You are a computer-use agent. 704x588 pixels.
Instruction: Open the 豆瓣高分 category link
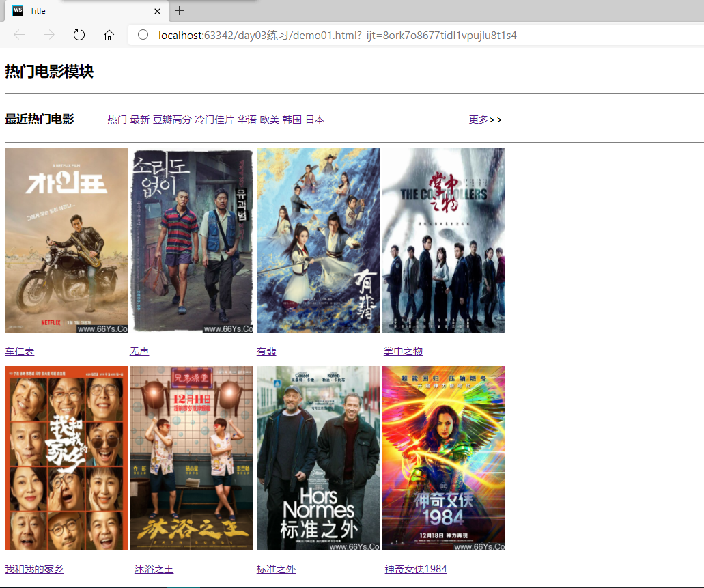(x=172, y=120)
